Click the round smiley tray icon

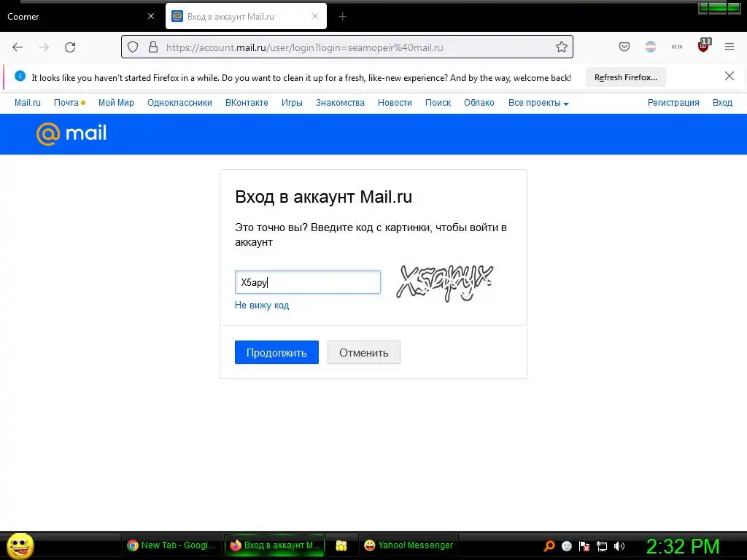pos(566,546)
